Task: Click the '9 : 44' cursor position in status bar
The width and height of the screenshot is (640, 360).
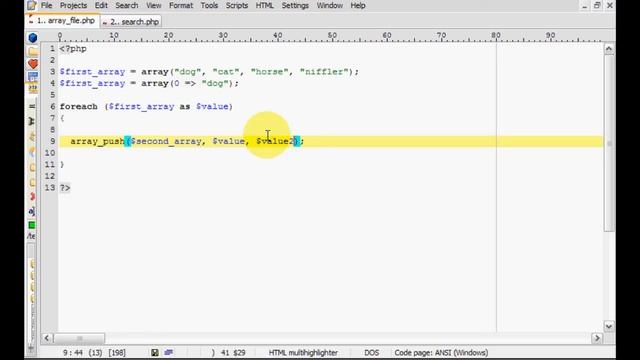Action: [72, 353]
